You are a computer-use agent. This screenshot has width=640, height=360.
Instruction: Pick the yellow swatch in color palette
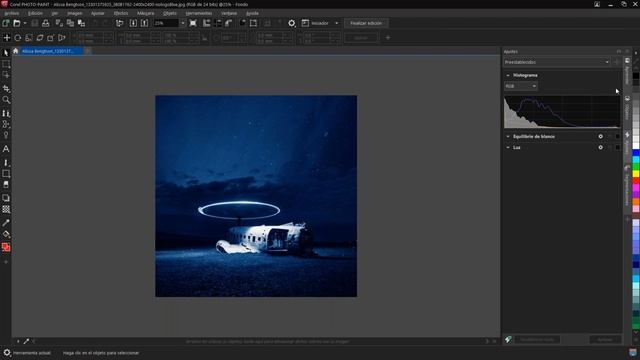click(636, 174)
